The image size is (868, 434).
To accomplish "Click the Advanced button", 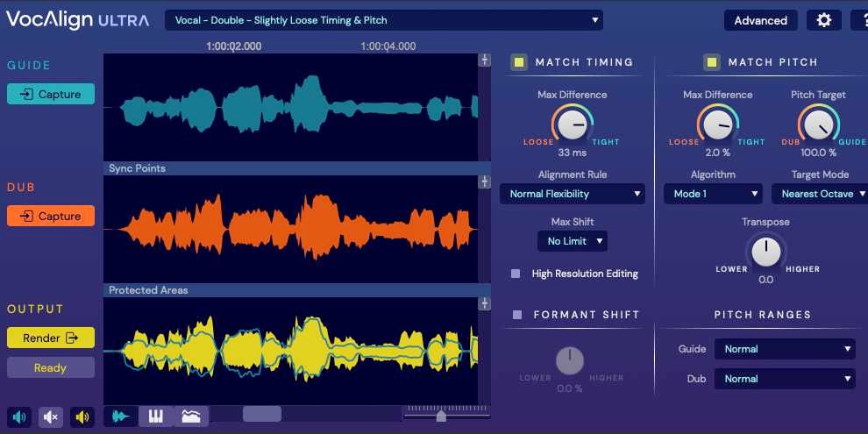I will point(760,20).
